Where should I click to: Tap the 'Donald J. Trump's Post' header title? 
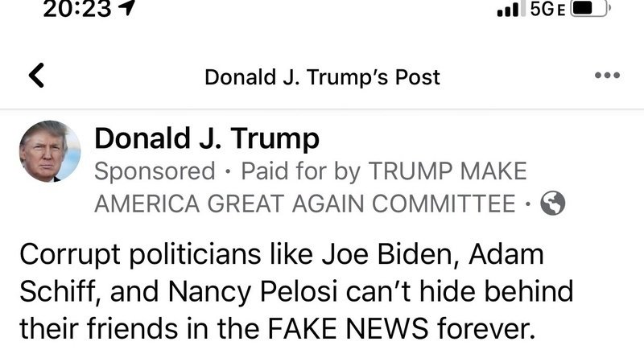(x=322, y=77)
